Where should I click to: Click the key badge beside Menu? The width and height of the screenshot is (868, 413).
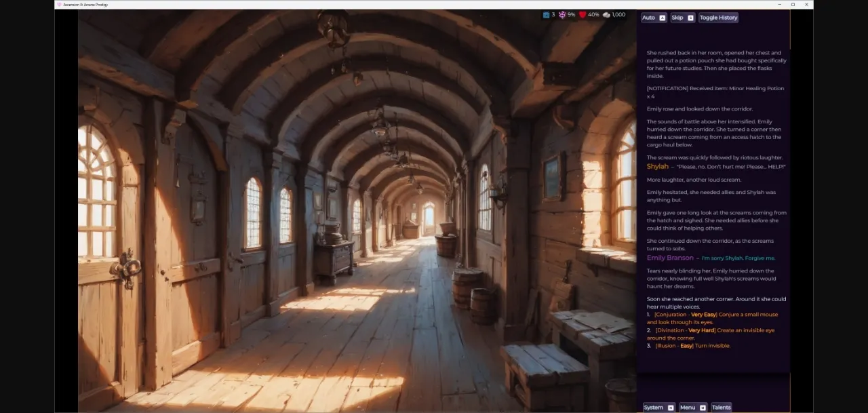click(703, 408)
